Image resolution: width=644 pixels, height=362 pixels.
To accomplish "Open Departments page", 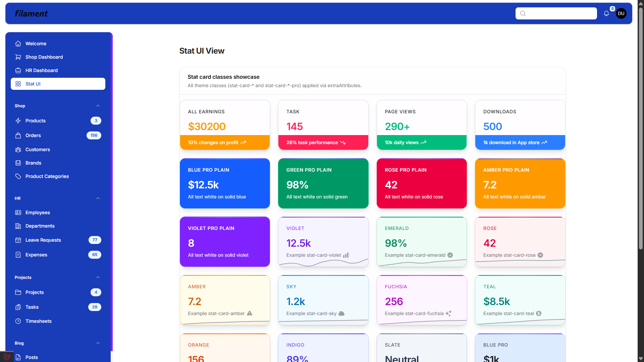I will click(x=58, y=226).
